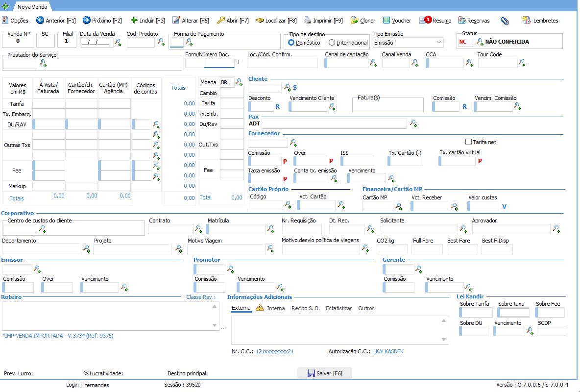Go to next sale with Próximo [F2]
The height and width of the screenshot is (392, 580).
pos(102,21)
